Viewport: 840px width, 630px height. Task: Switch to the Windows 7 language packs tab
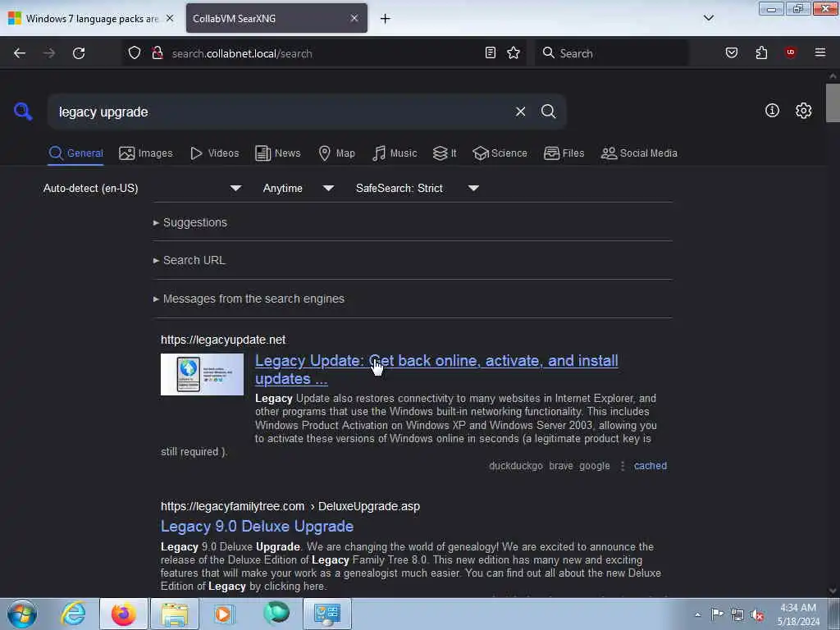[91, 19]
